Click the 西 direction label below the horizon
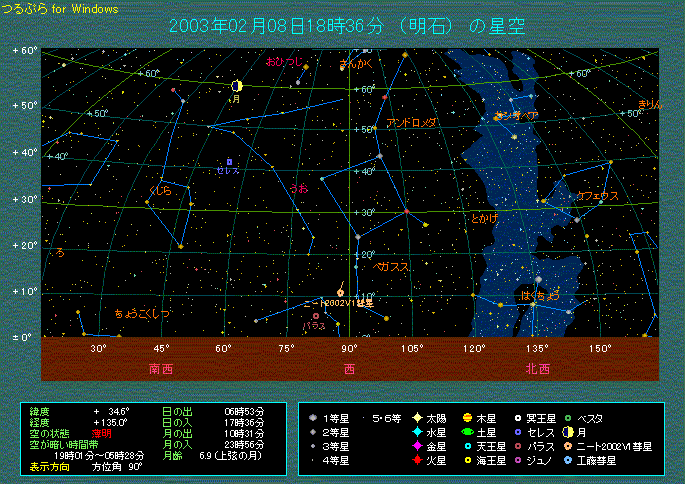The width and height of the screenshot is (685, 484). click(x=349, y=368)
